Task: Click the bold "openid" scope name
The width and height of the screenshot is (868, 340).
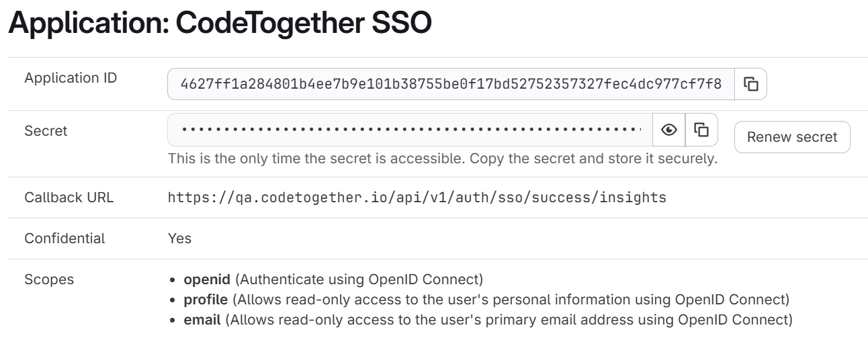Action: tap(207, 280)
